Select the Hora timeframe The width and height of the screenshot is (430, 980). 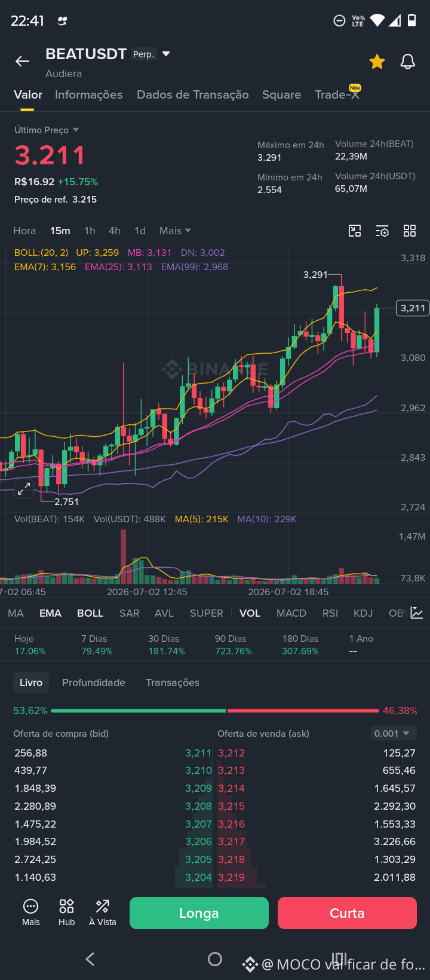(24, 231)
